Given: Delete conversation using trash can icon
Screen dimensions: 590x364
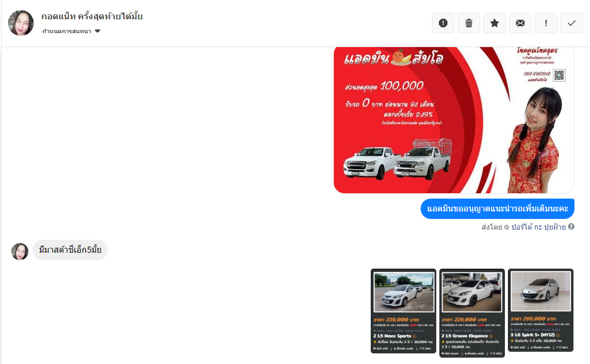Looking at the screenshot, I should click(x=469, y=23).
